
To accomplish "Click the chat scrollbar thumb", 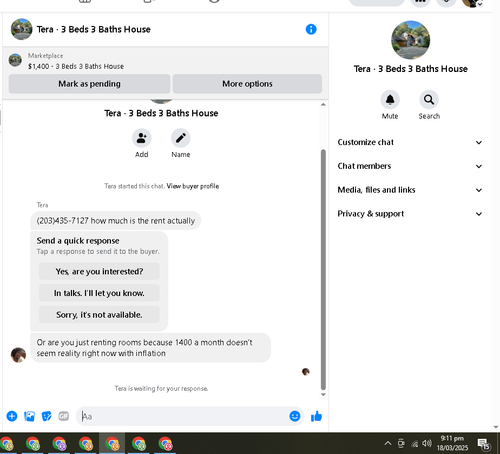I will point(323,269).
